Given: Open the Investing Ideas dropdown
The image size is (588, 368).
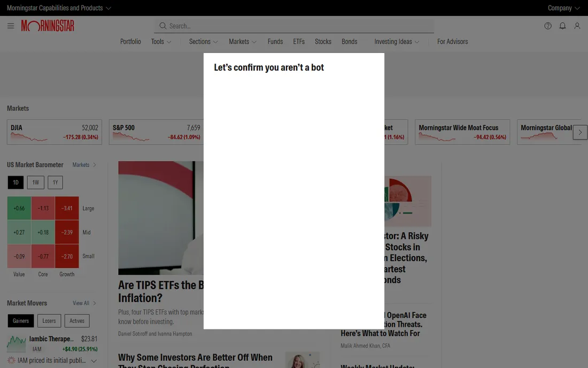Looking at the screenshot, I should pyautogui.click(x=397, y=42).
